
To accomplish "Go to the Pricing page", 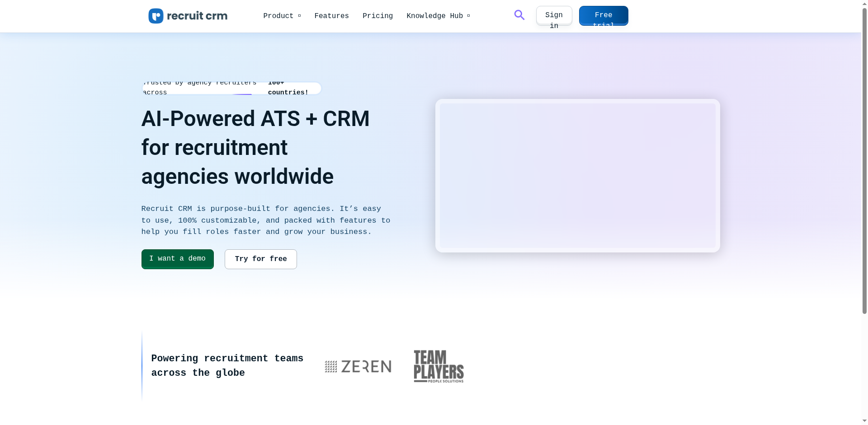I will click(x=377, y=16).
